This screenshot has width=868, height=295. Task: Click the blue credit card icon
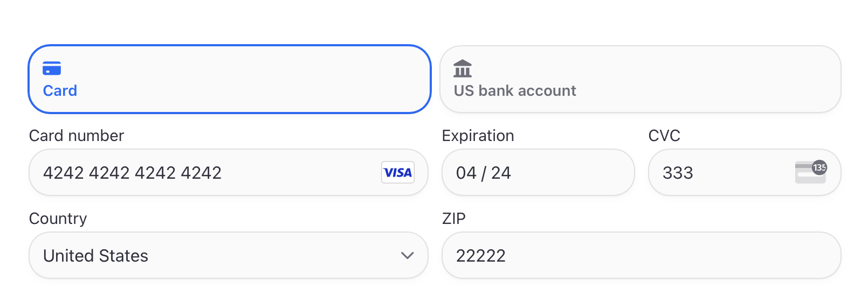tap(52, 68)
